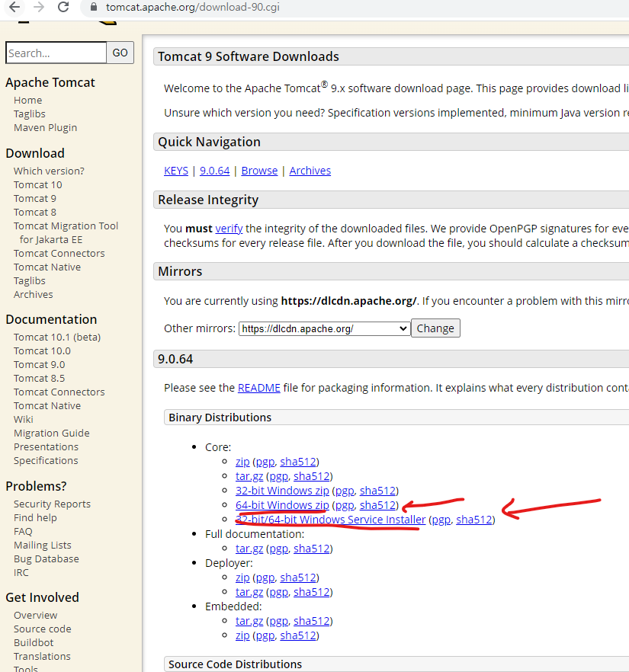Viewport: 629px width, 672px height.
Task: Open Bug Database link
Action: click(x=47, y=559)
